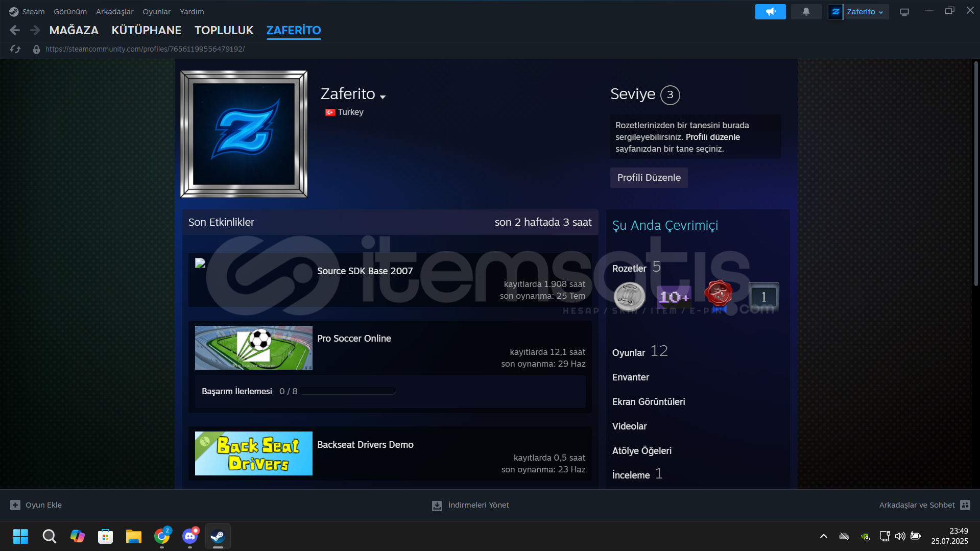This screenshot has width=980, height=551.
Task: Open the Steam menu
Action: 33,11
